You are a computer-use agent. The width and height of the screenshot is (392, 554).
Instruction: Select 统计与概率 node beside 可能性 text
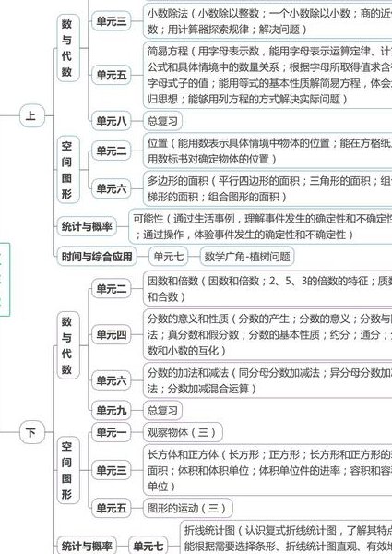tap(87, 226)
